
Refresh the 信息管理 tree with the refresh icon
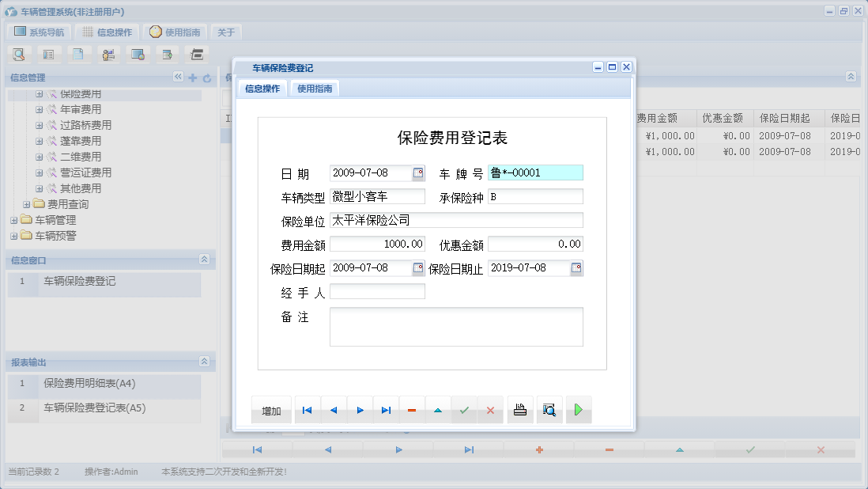click(207, 78)
